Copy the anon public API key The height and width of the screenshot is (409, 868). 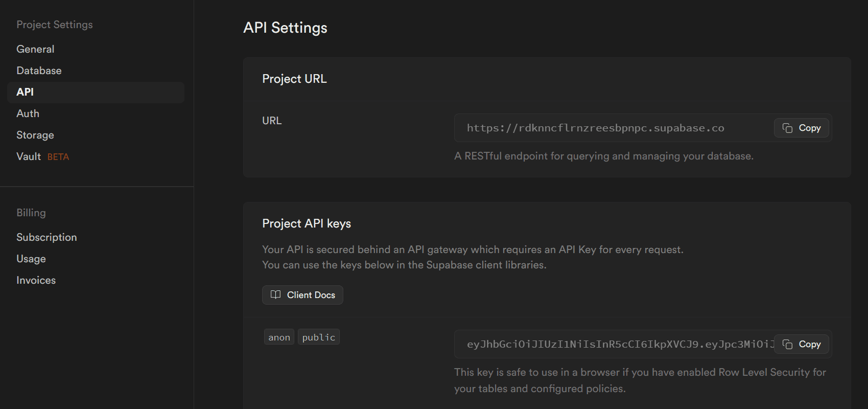pos(801,344)
